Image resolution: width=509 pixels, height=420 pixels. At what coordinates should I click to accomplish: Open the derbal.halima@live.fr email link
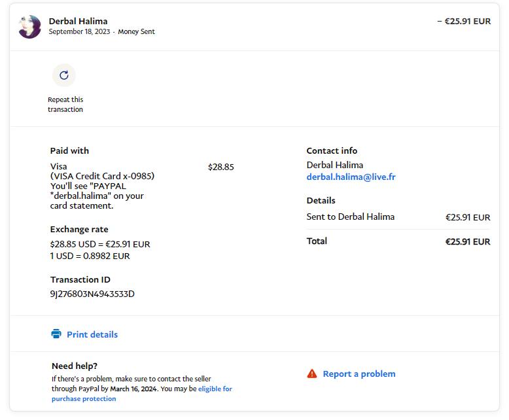point(351,177)
